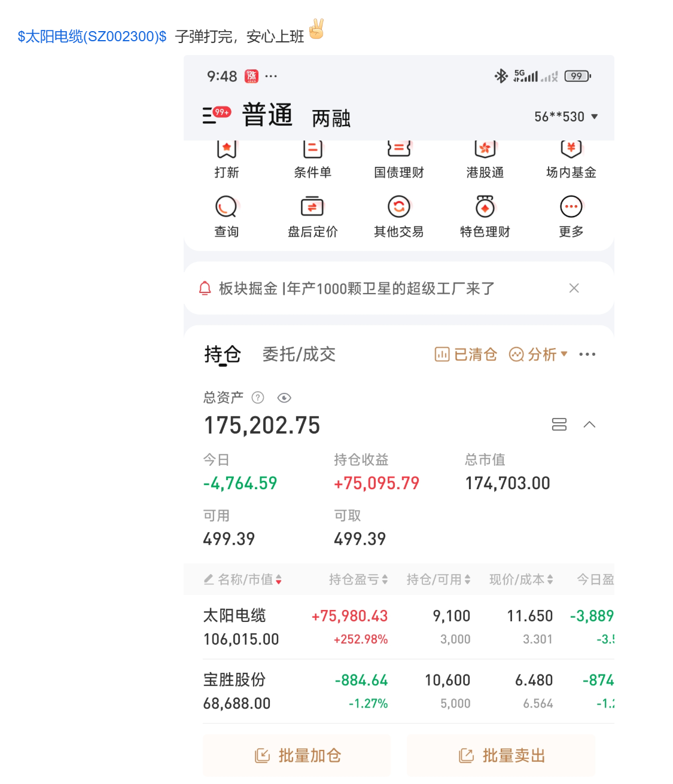Sort holdings by 持仓盈亏 column
The width and height of the screenshot is (673, 784).
coord(358,579)
